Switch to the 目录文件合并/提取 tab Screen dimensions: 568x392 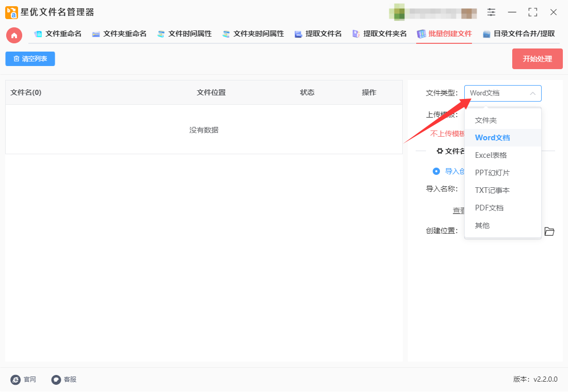point(519,34)
